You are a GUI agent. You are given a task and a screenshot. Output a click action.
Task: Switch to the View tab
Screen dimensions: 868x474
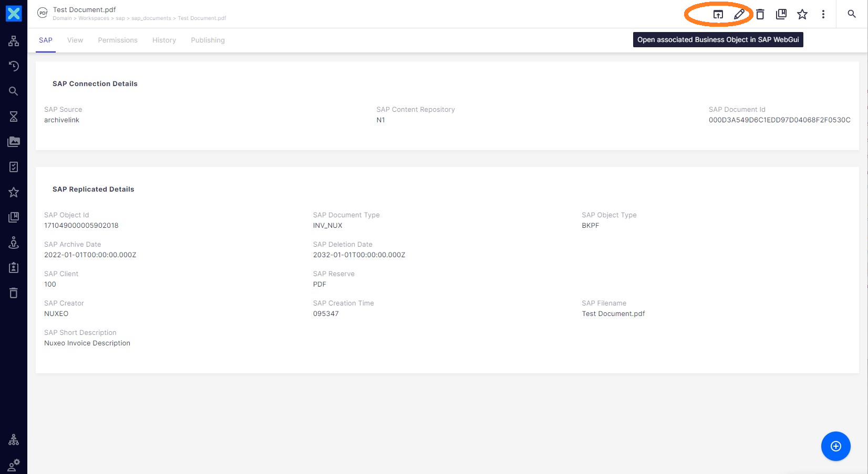[75, 40]
